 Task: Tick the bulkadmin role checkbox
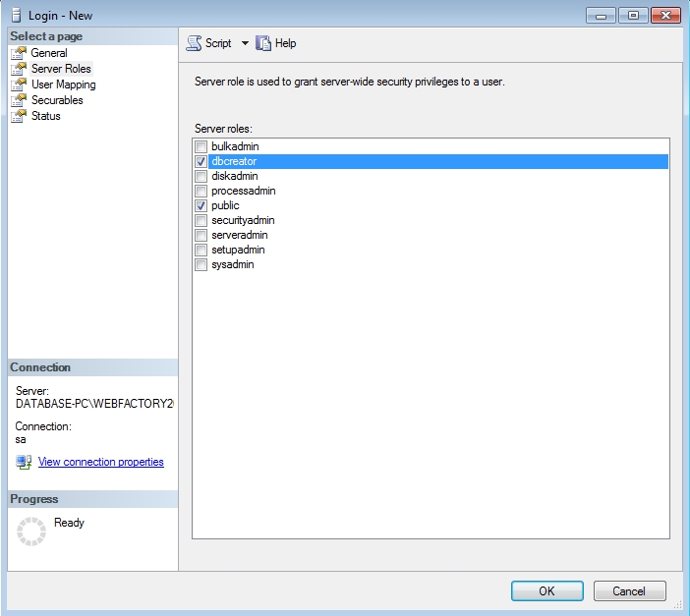click(x=201, y=146)
